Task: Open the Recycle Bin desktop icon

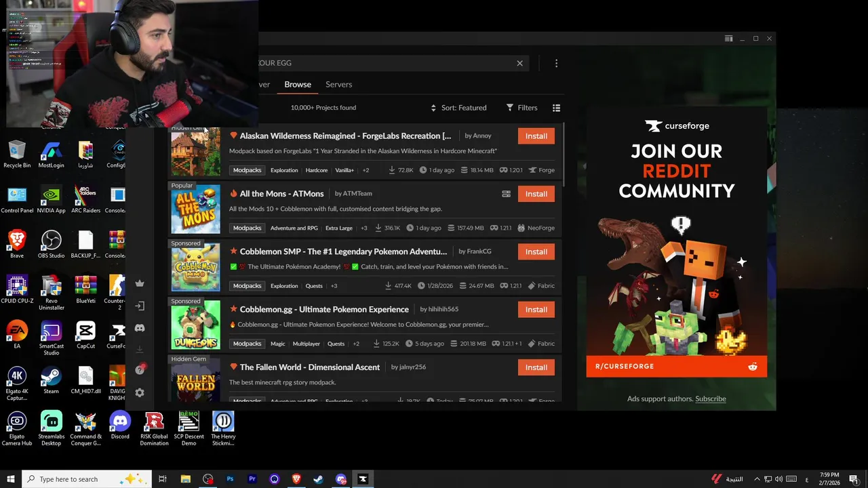Action: point(17,154)
